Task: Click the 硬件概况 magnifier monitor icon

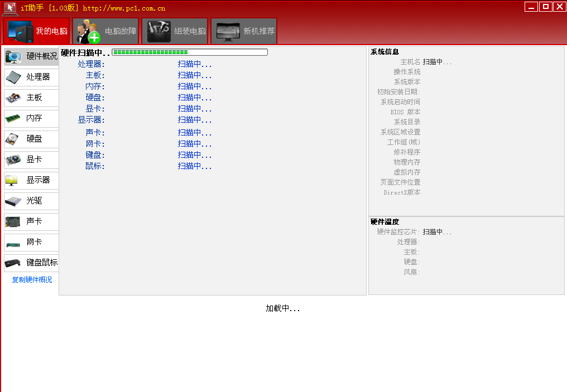Action: [x=13, y=57]
